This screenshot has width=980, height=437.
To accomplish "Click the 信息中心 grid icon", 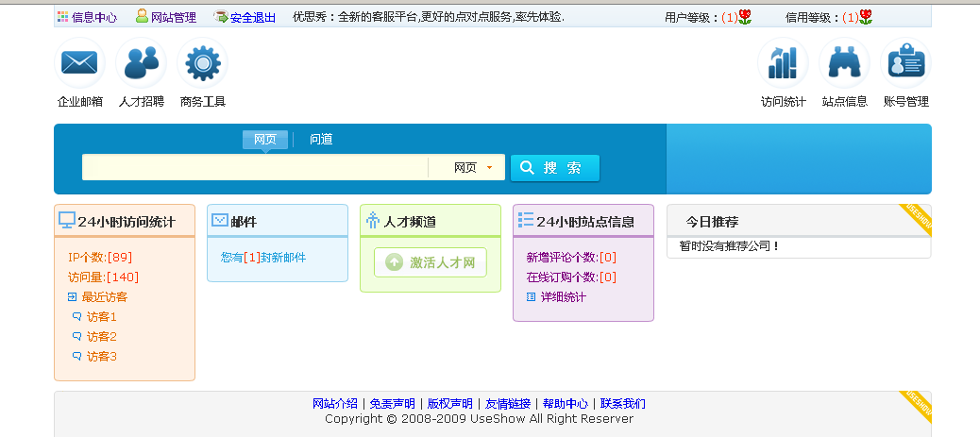I will click(x=63, y=17).
